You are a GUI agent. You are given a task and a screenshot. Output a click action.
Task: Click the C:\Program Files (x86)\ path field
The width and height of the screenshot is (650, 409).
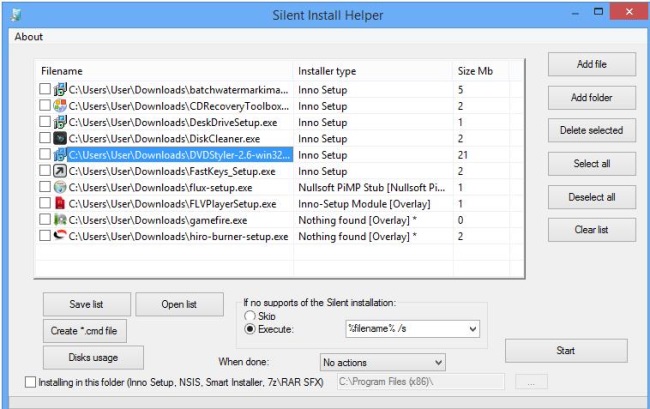(x=421, y=382)
